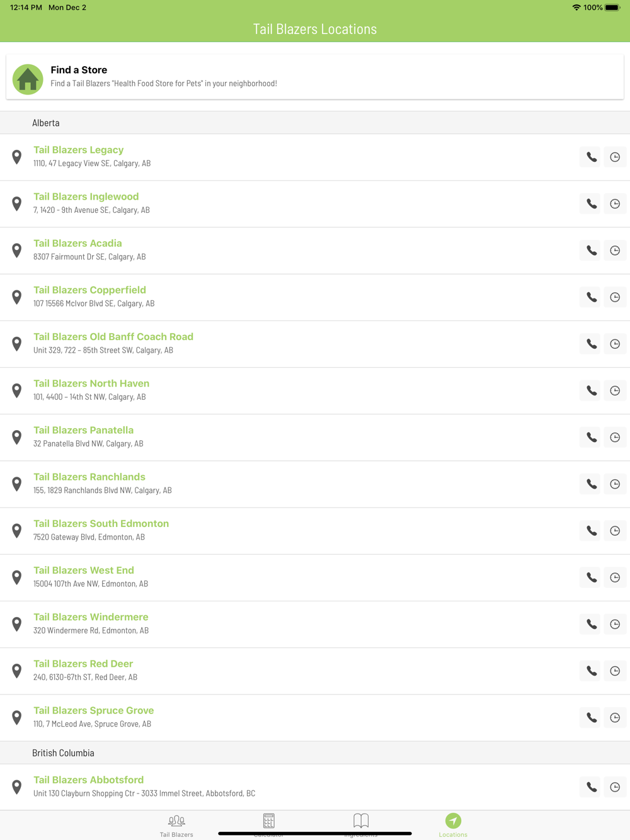Select Tail Blazers Spruce Grove store name
The image size is (630, 840).
(x=93, y=710)
